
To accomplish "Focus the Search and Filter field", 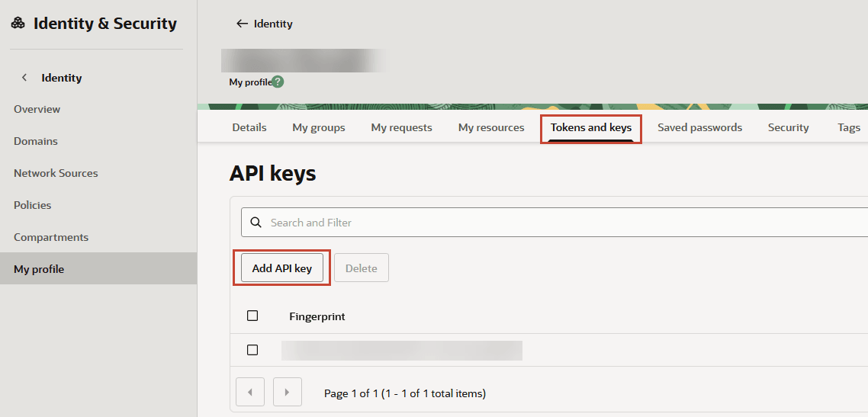I will tap(554, 223).
